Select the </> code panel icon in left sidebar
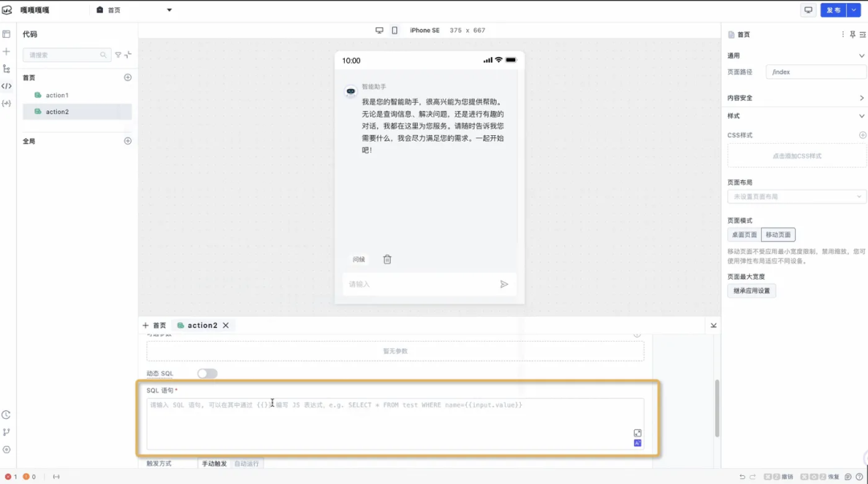868x484 pixels. (x=6, y=86)
